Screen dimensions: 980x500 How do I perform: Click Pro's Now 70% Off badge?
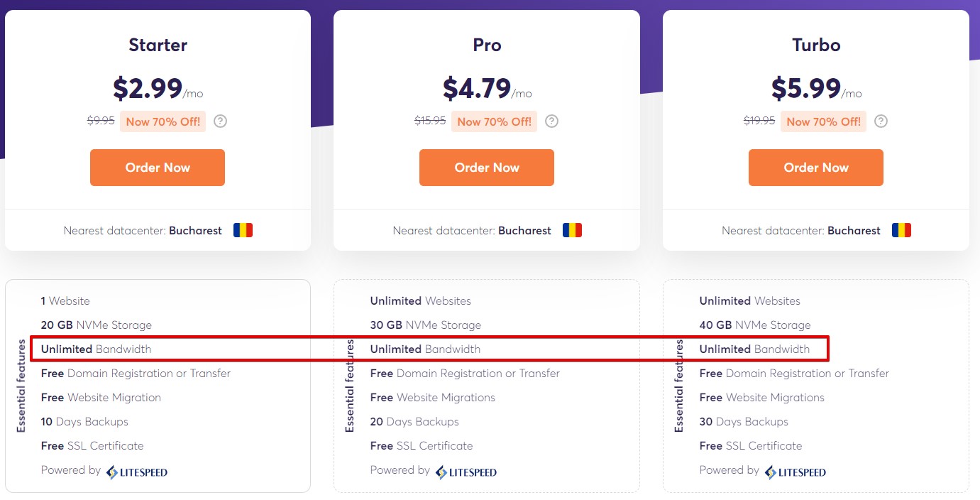click(x=495, y=121)
